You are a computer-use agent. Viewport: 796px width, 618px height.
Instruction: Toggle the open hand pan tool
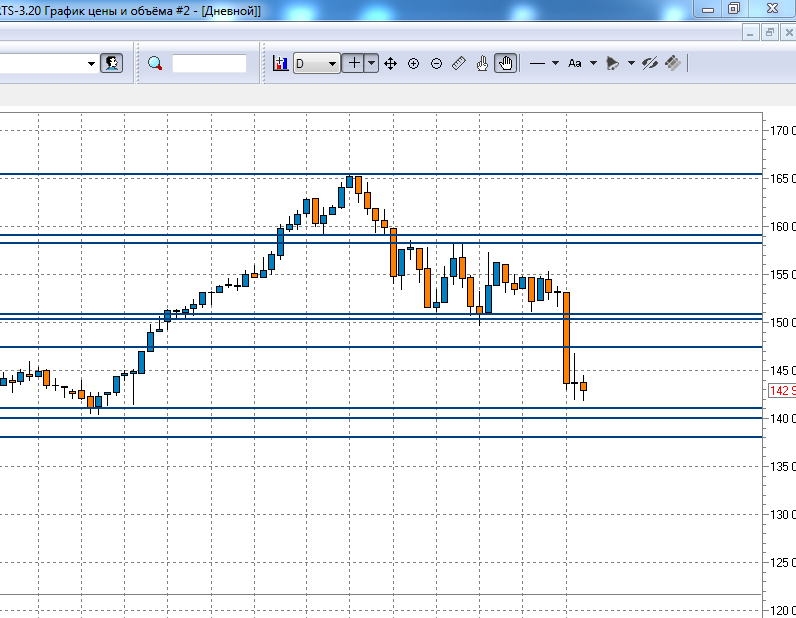pos(506,63)
